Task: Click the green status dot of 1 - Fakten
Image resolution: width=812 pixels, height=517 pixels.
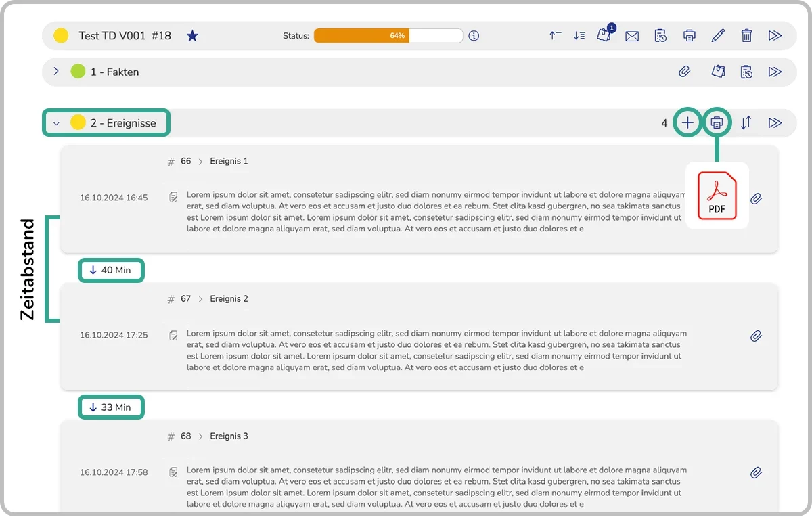Action: [x=78, y=71]
